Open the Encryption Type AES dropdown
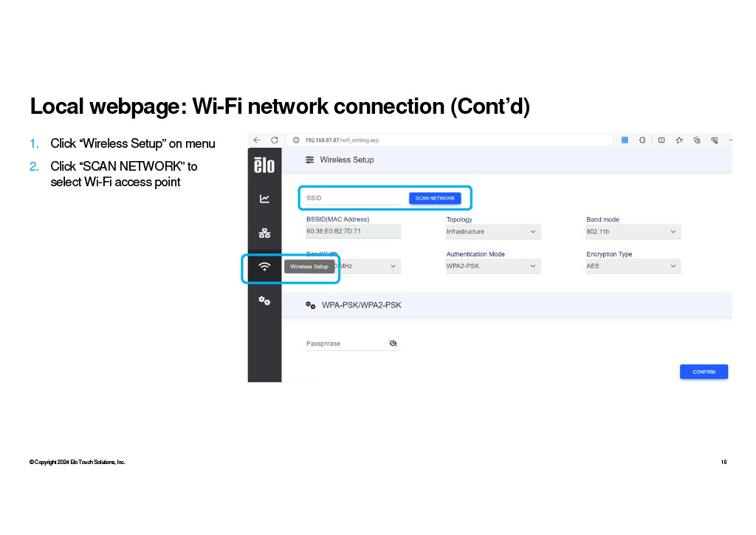Screen dimensions: 756x535 633,266
